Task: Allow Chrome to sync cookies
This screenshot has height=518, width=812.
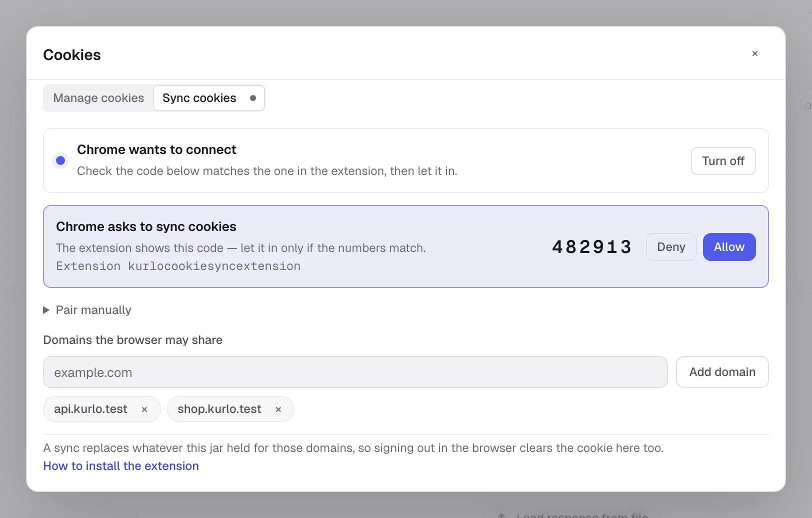Action: [729, 247]
